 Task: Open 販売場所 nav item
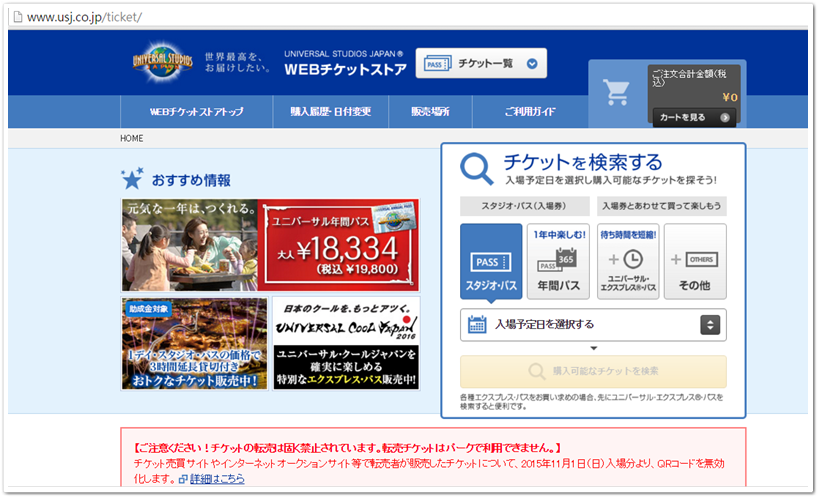coord(430,111)
